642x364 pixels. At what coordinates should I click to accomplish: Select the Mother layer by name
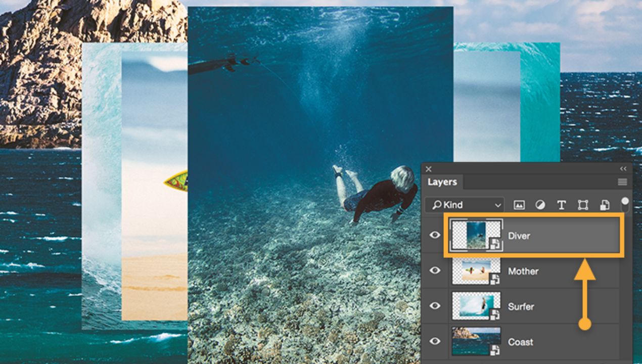click(x=523, y=271)
